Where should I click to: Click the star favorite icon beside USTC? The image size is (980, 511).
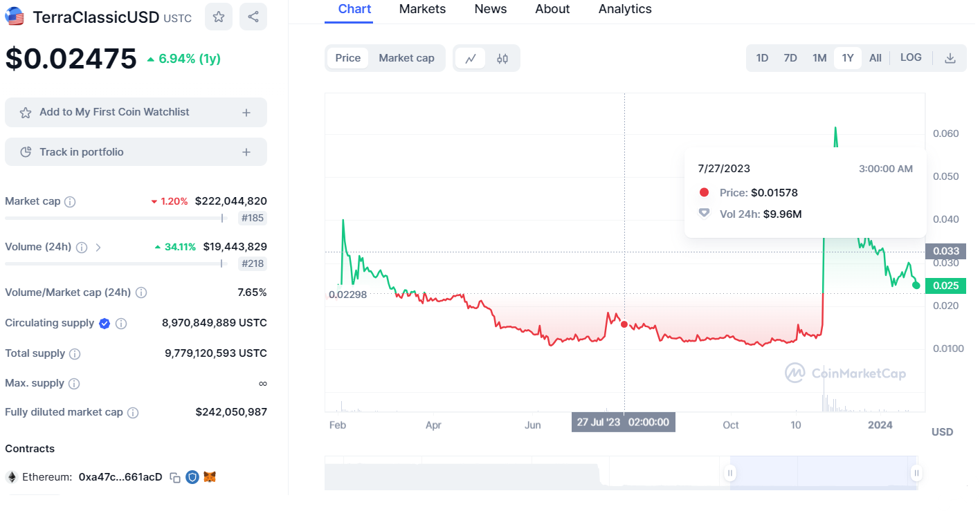coord(219,17)
